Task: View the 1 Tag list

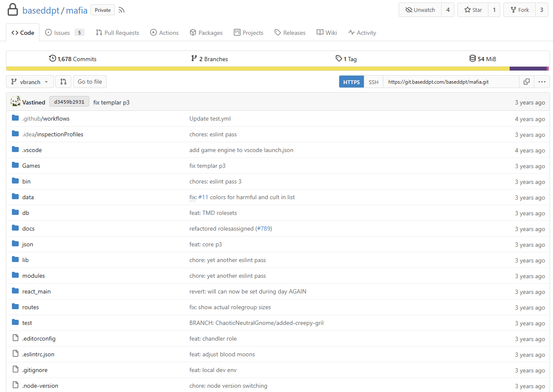Action: (346, 59)
